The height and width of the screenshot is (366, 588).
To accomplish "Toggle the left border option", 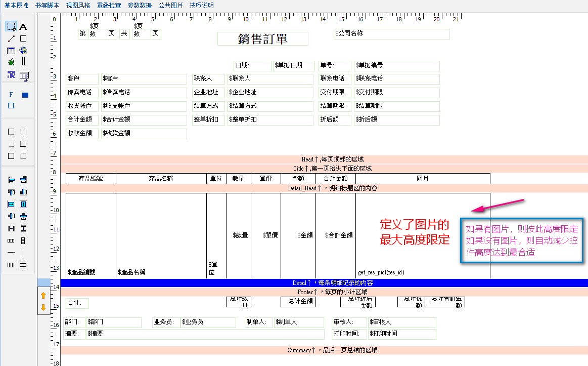I will coord(11,132).
